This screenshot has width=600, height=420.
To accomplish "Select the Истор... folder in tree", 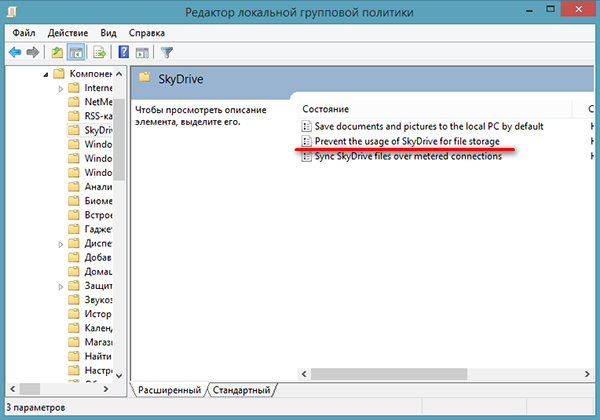I will click(90, 314).
